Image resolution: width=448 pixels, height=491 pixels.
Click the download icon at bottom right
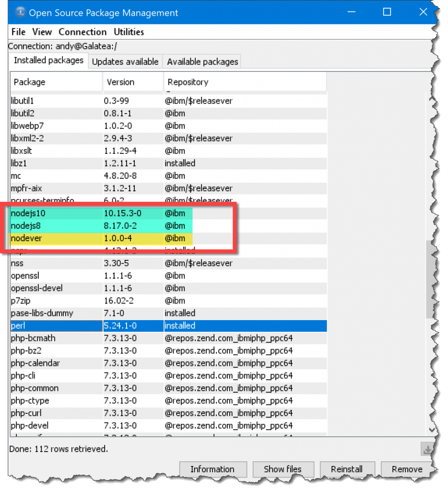click(x=426, y=449)
